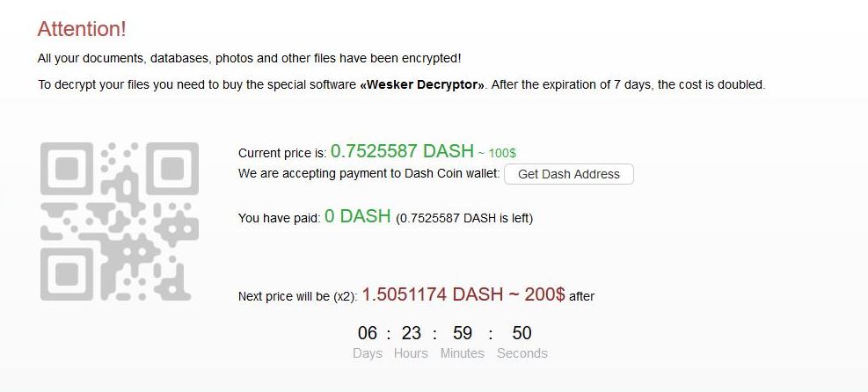Click the red 1.5051174 DASH ~ 200$ price

pos(463,294)
